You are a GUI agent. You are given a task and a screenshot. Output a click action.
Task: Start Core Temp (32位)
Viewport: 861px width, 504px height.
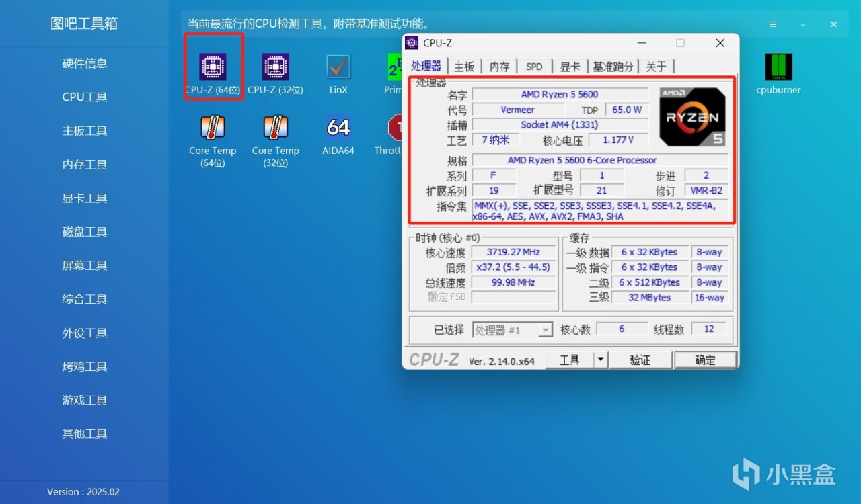pyautogui.click(x=276, y=141)
